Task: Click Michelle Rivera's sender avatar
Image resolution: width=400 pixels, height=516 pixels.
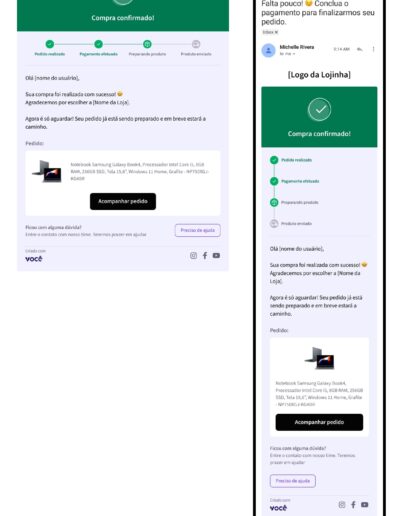Action: [x=268, y=50]
